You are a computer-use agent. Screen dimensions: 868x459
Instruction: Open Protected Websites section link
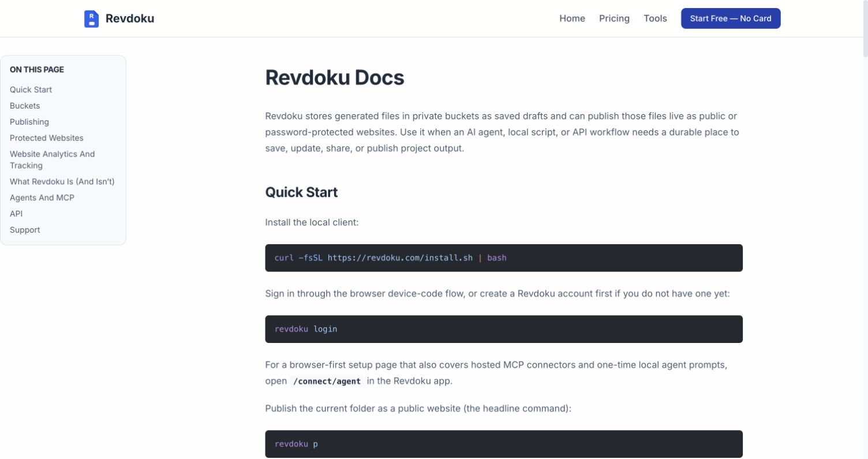47,138
